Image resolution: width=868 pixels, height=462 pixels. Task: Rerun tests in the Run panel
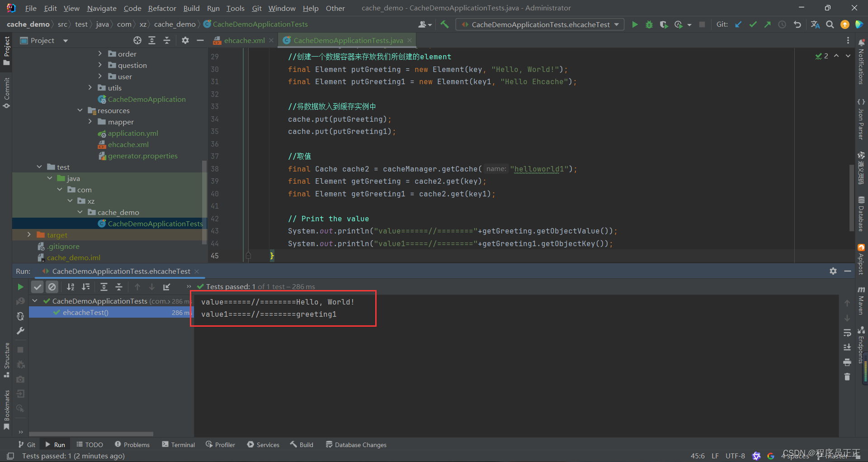point(20,286)
